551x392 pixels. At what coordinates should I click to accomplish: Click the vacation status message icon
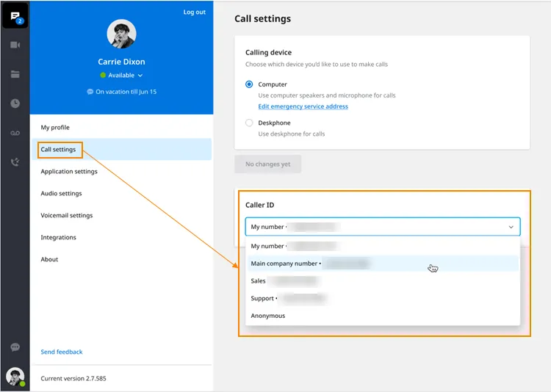click(x=90, y=92)
